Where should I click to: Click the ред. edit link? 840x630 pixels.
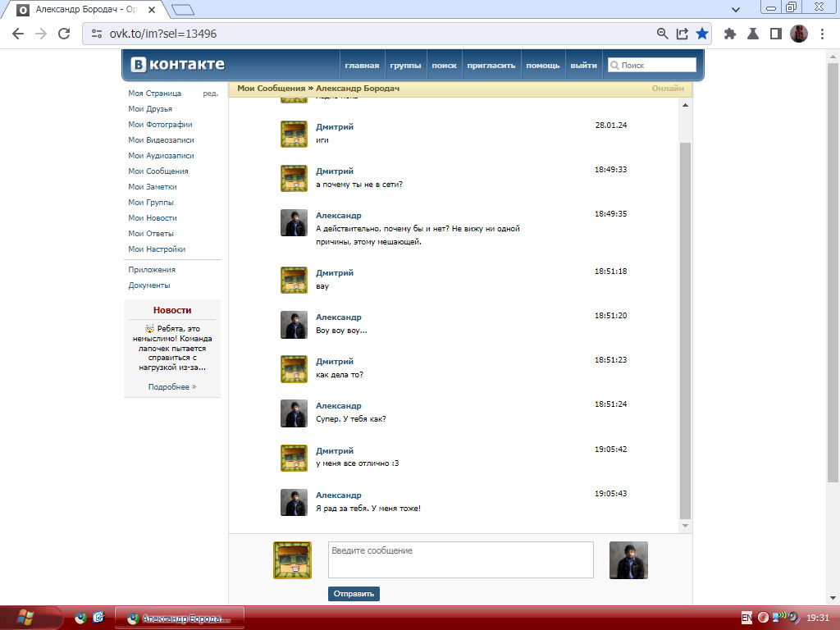pyautogui.click(x=211, y=94)
